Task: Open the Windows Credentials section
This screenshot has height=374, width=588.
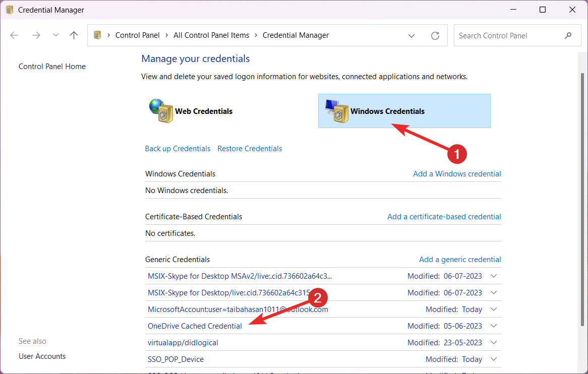Action: (403, 110)
